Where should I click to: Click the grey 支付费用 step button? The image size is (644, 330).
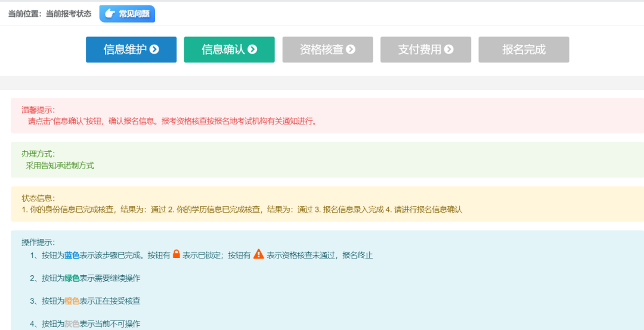tap(426, 49)
